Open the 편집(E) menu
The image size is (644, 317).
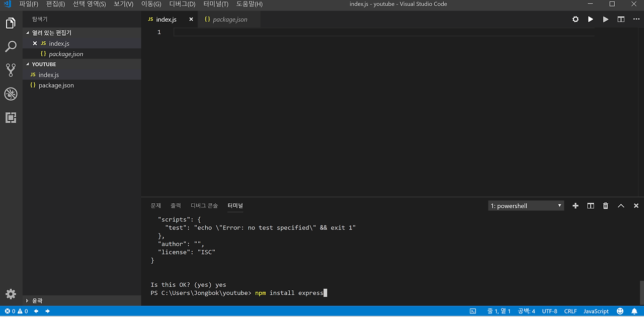(55, 4)
